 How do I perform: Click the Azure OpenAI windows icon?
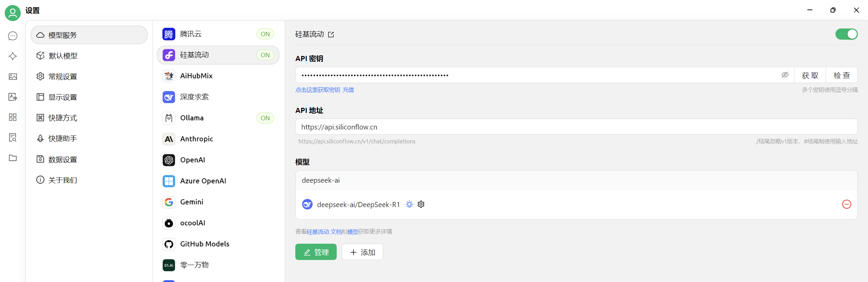click(x=169, y=181)
